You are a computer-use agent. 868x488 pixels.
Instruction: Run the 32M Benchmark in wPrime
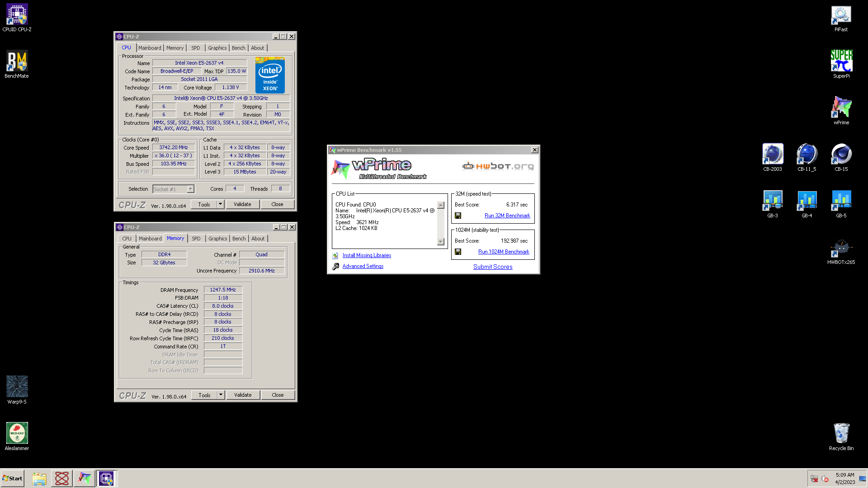[x=507, y=216]
